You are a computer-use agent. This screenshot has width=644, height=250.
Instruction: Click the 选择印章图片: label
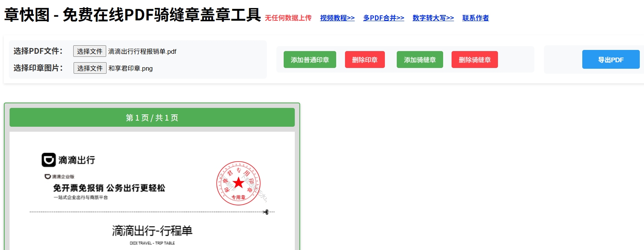point(38,68)
